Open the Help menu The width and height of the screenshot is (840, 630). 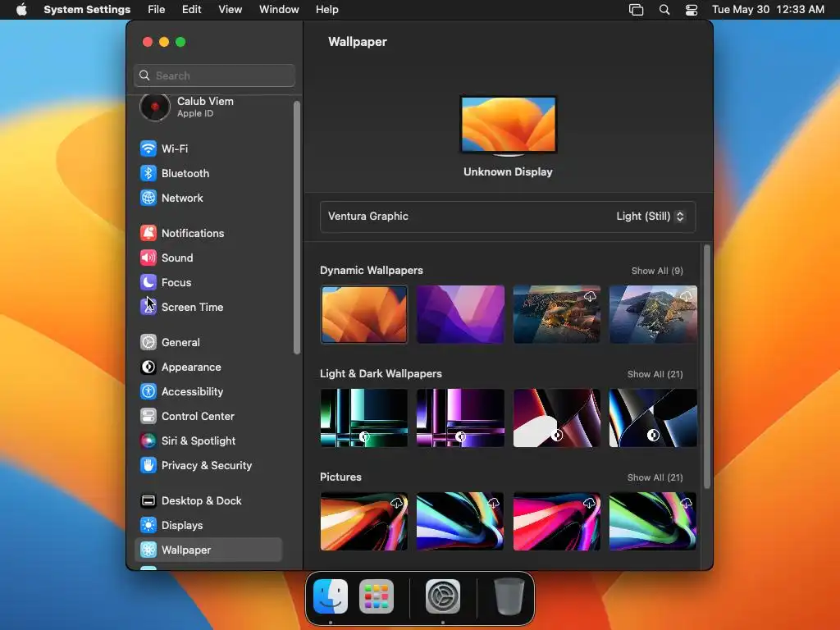(x=326, y=10)
